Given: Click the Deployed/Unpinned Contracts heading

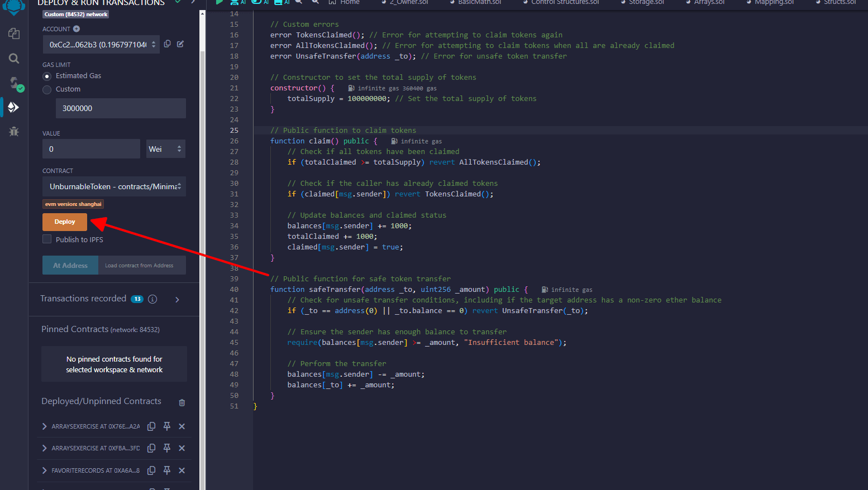Looking at the screenshot, I should tap(101, 401).
